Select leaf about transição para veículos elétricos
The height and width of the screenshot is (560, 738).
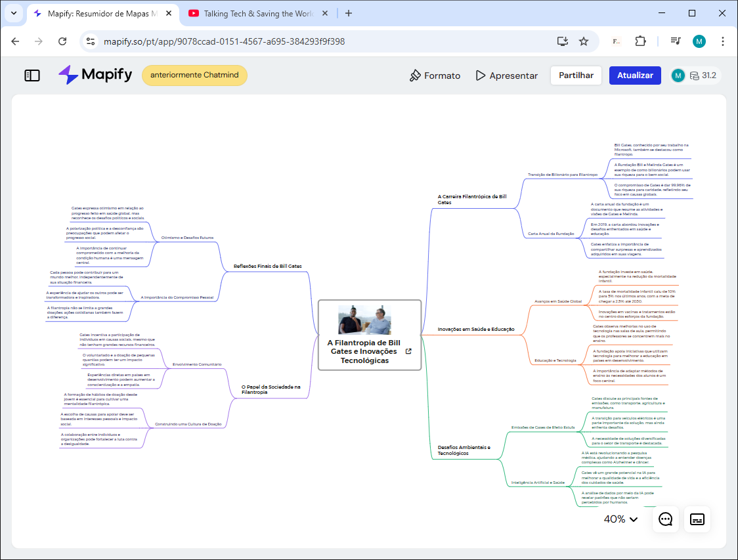[x=628, y=423]
